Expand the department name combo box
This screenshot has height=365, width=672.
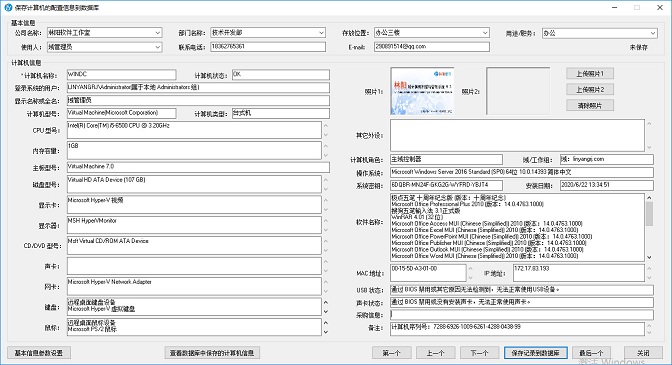point(321,33)
